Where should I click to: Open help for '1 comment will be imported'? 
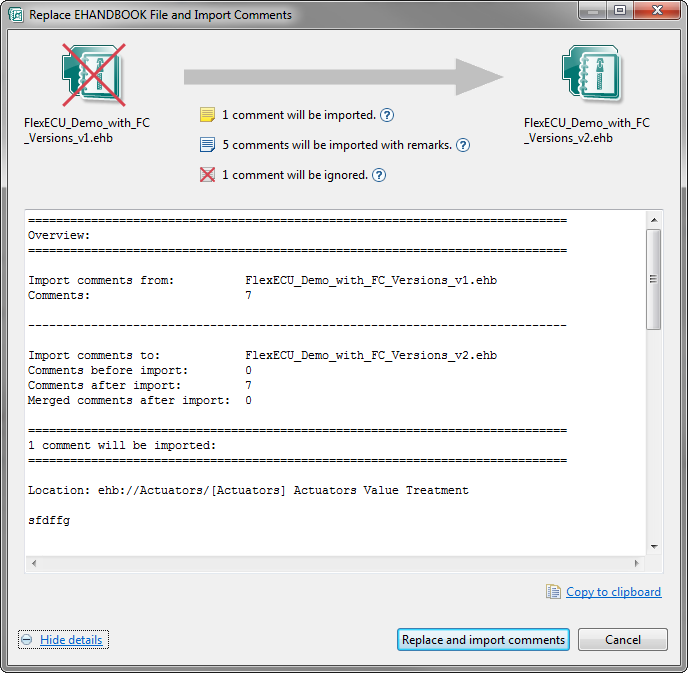pos(387,115)
